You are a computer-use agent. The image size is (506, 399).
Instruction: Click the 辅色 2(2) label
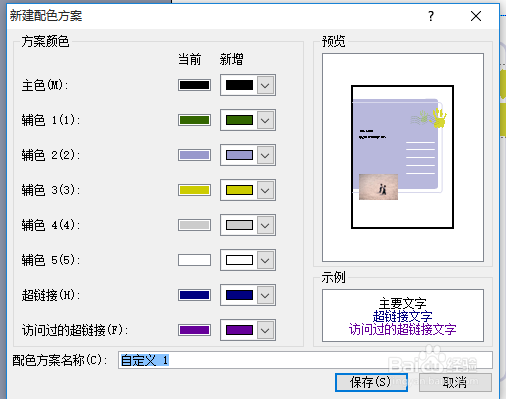[51, 155]
